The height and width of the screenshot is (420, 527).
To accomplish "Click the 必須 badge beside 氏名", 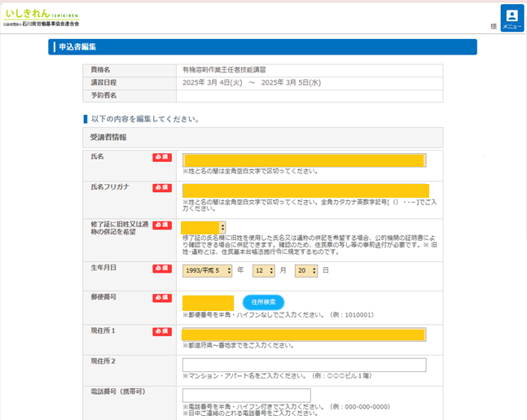I will (162, 157).
